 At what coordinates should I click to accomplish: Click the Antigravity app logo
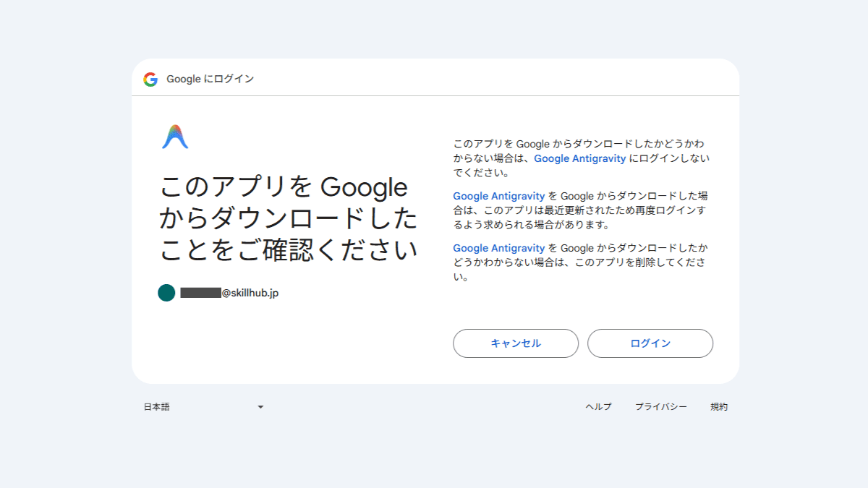click(x=175, y=137)
